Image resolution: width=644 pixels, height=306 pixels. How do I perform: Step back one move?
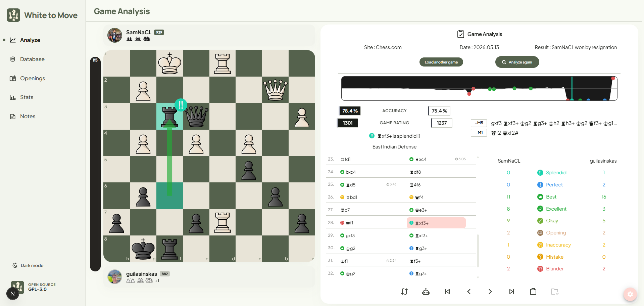469,292
